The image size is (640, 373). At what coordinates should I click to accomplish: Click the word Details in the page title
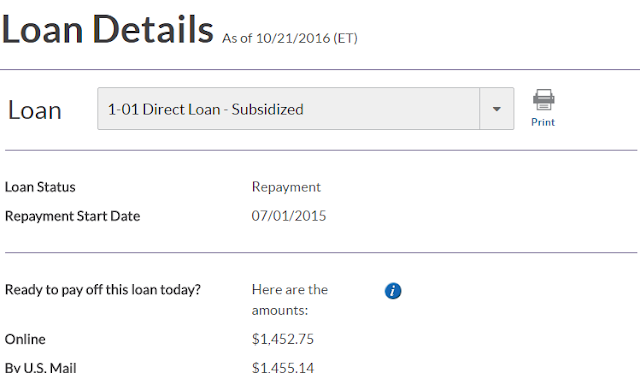pos(153,29)
